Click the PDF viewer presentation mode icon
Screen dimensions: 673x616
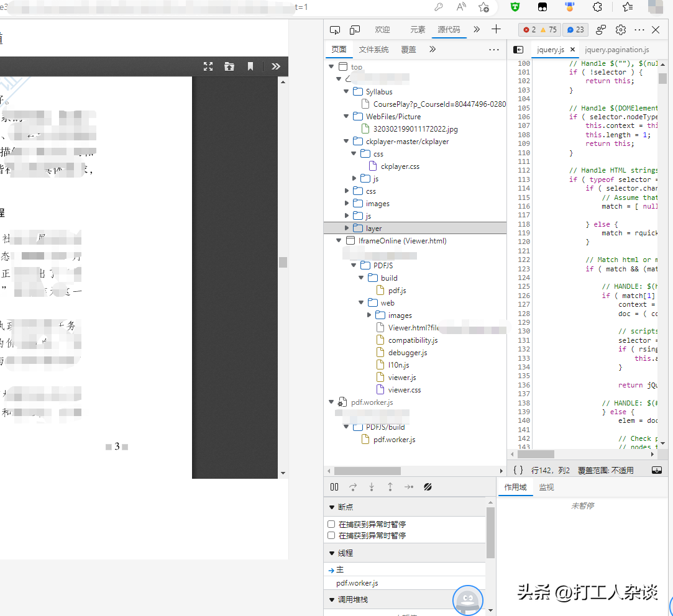click(x=208, y=66)
